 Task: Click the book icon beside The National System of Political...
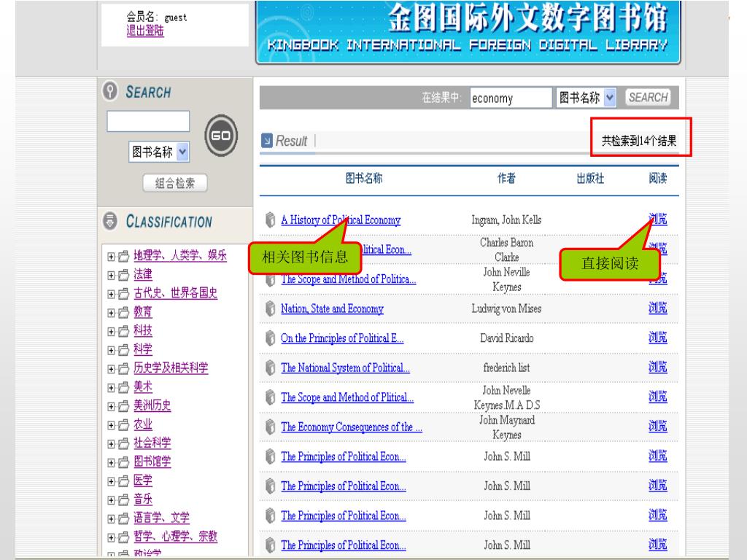(270, 367)
